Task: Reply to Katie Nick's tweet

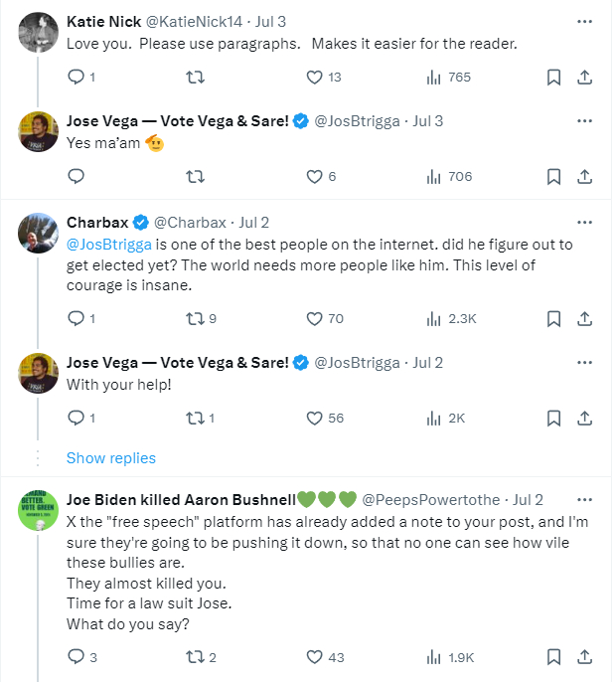Action: tap(77, 77)
